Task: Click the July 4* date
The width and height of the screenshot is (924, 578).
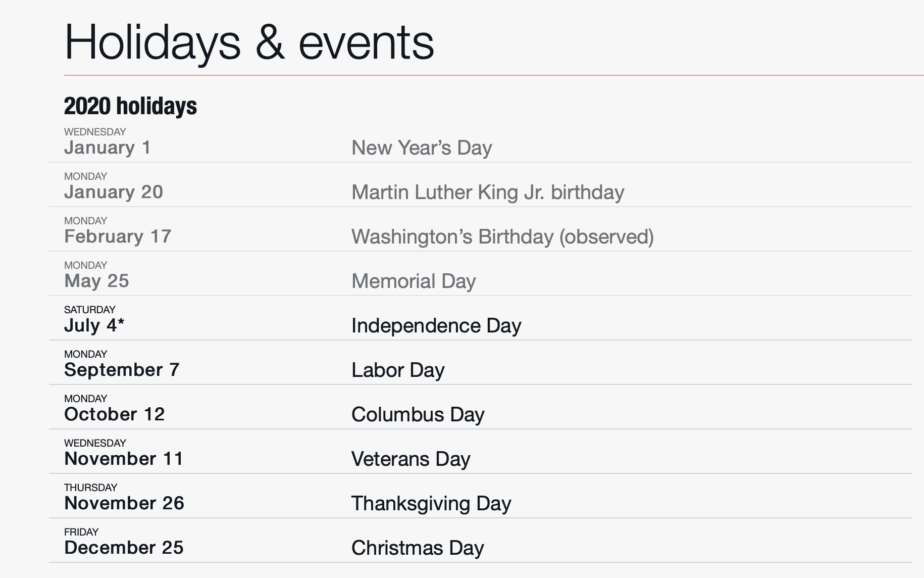Action: pos(94,325)
